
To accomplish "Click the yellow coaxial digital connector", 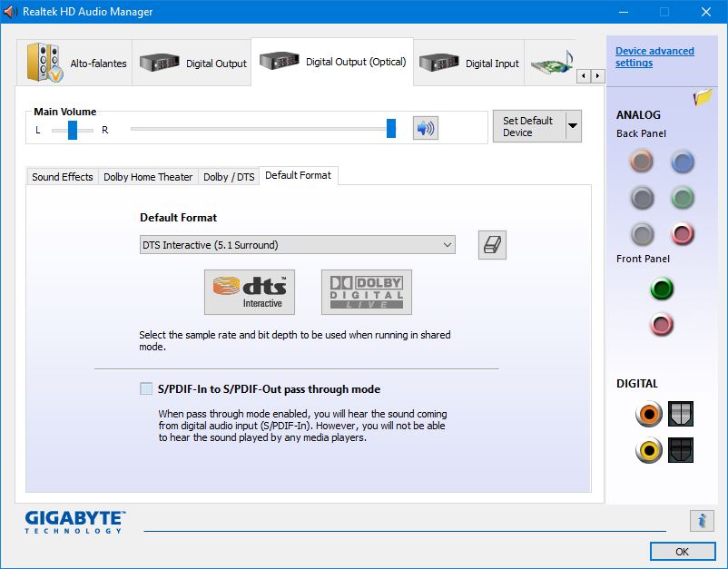I will coord(649,450).
